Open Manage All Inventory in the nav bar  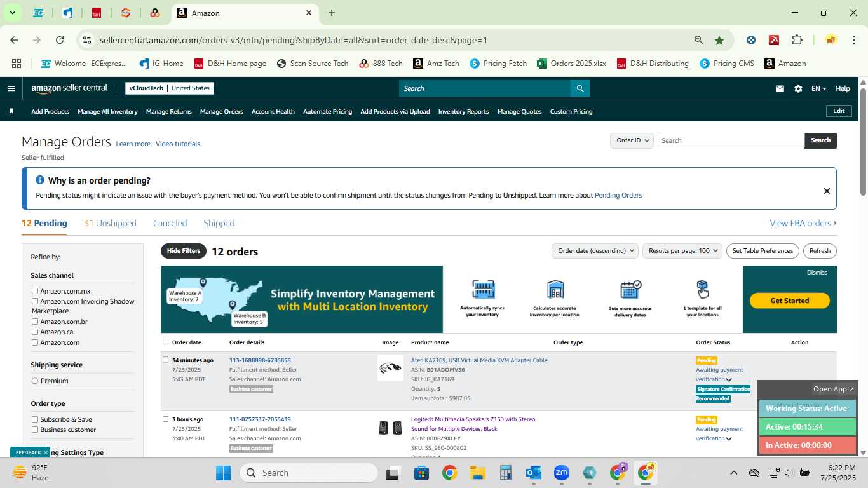point(107,111)
